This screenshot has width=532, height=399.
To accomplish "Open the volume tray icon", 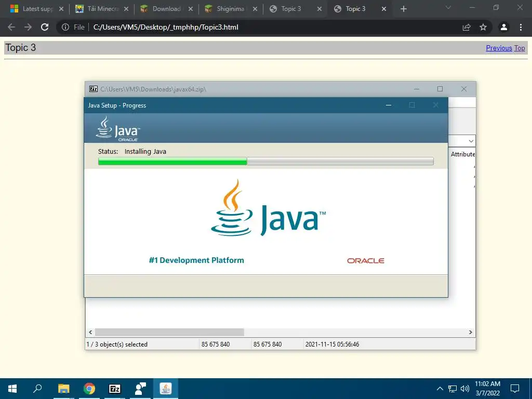I will pyautogui.click(x=465, y=389).
